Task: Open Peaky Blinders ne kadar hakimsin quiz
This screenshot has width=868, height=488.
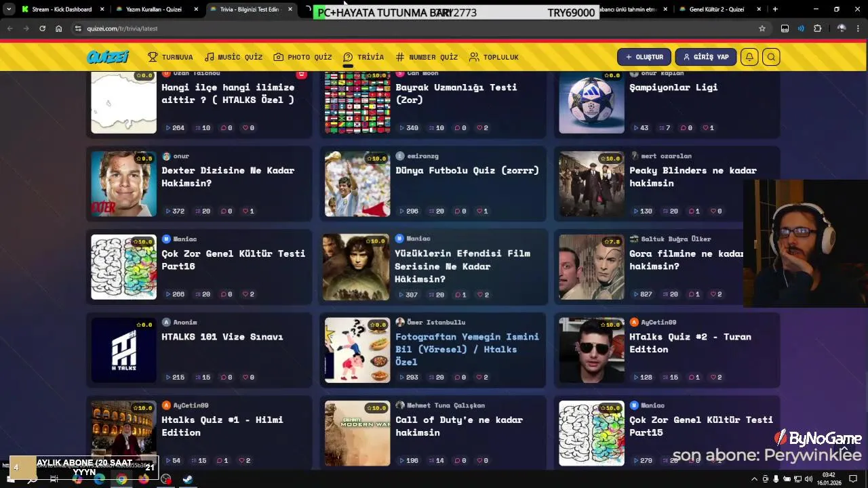Action: click(693, 176)
